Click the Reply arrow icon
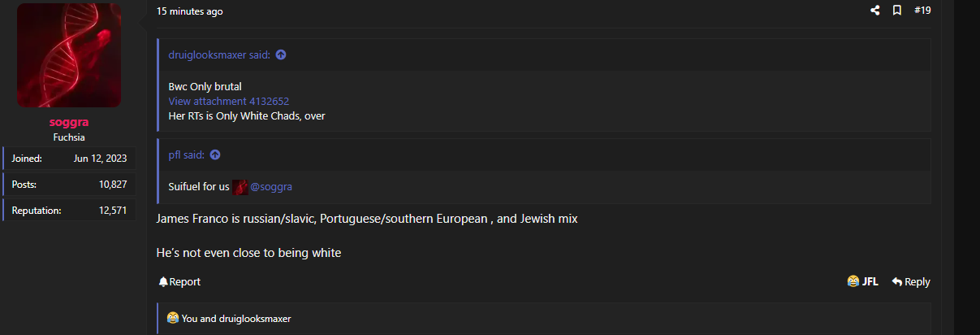Viewport: 980px width, 335px height. point(897,282)
